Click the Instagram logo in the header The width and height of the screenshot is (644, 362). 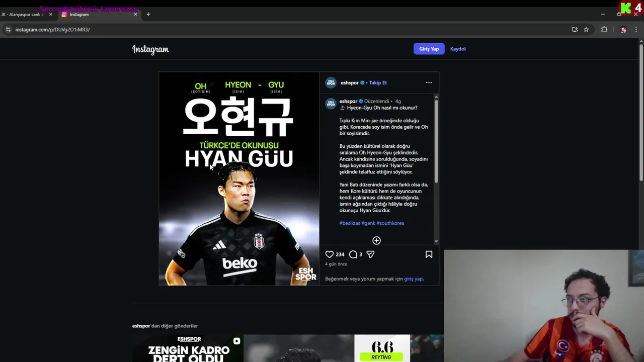[x=150, y=49]
